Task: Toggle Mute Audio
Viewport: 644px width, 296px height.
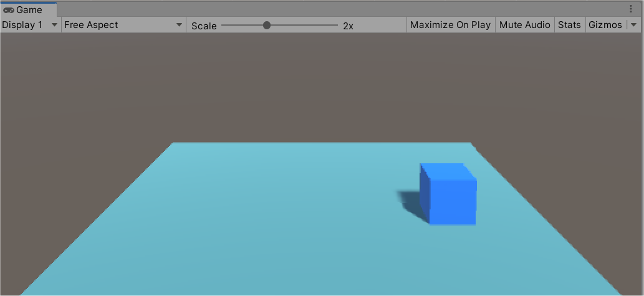Action: (524, 25)
